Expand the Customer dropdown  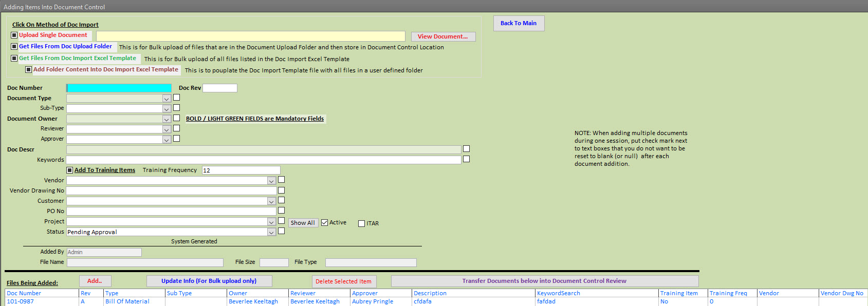click(x=271, y=201)
